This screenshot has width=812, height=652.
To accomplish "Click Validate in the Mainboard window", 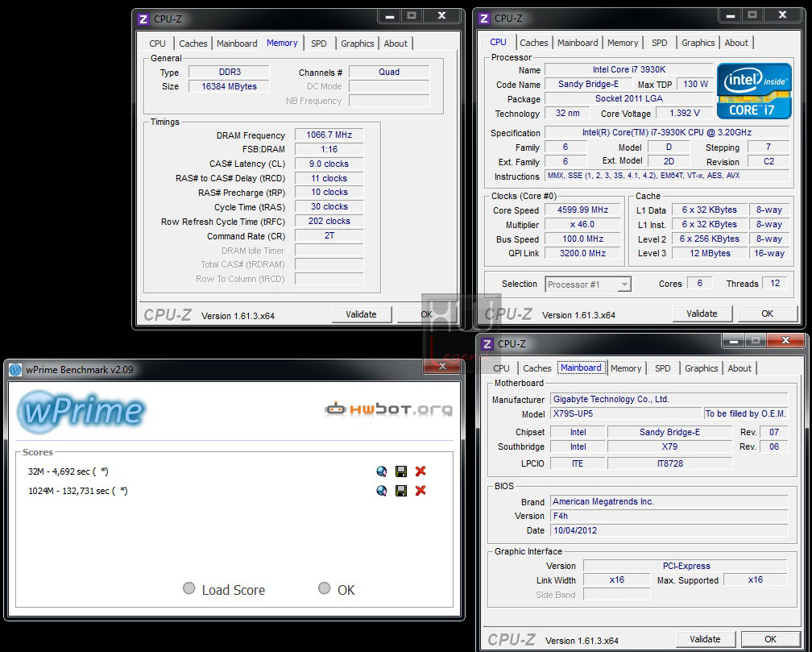I will 705,639.
